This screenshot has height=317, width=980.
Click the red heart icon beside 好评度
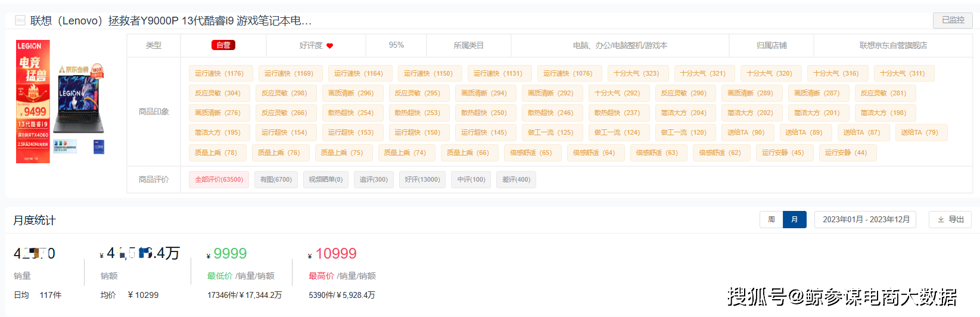point(329,46)
